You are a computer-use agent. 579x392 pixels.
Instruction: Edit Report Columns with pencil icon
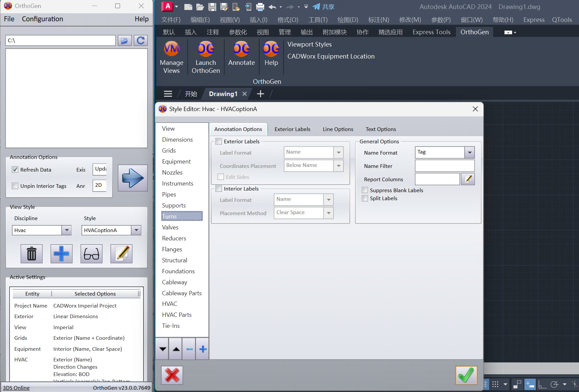(x=468, y=179)
